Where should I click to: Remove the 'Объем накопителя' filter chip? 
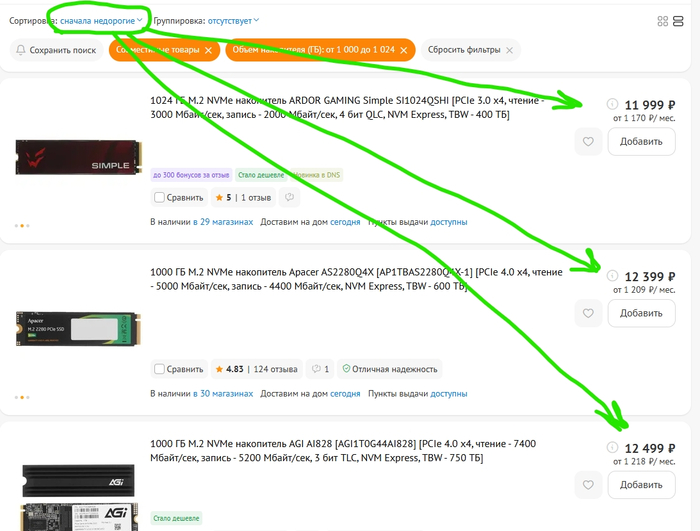click(x=404, y=50)
